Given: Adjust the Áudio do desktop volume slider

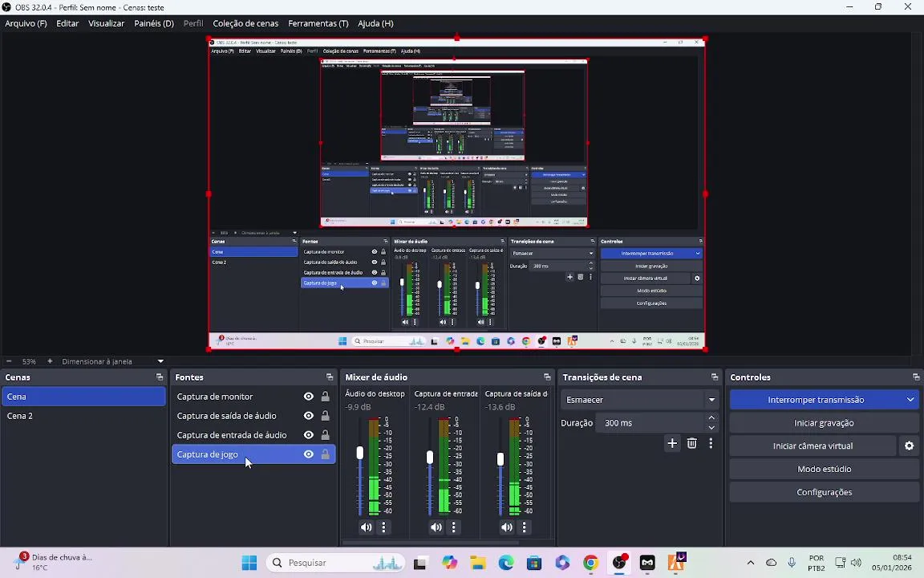Looking at the screenshot, I should pos(360,453).
